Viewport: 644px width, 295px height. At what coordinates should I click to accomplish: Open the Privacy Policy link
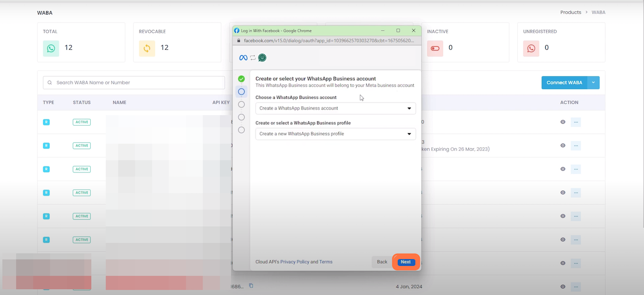click(x=295, y=262)
